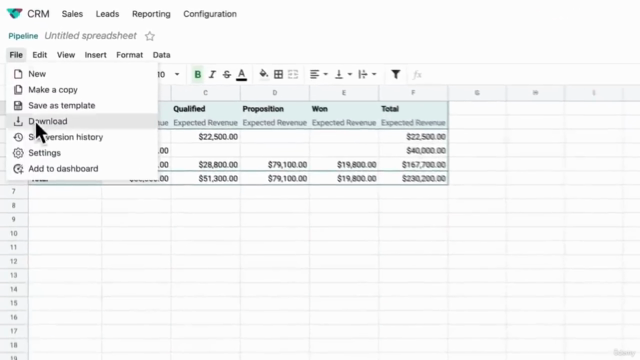The height and width of the screenshot is (360, 640).
Task: Click the CRM app logo icon
Action: [x=15, y=13]
